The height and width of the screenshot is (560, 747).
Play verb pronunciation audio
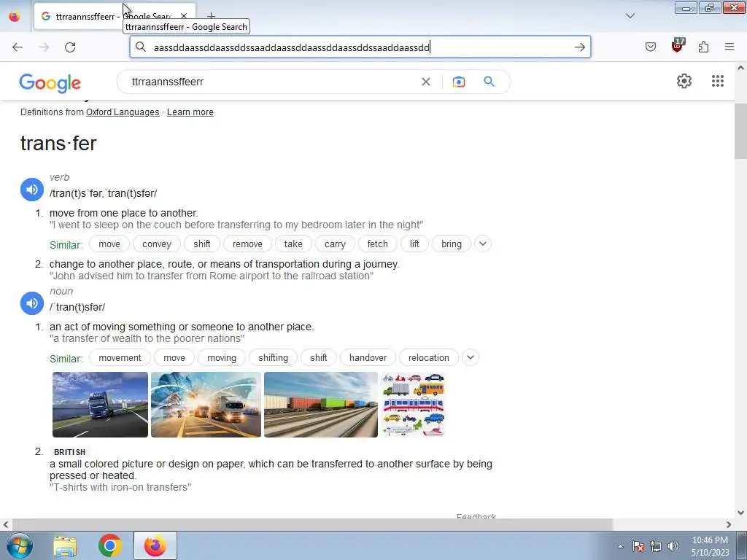[x=32, y=190]
